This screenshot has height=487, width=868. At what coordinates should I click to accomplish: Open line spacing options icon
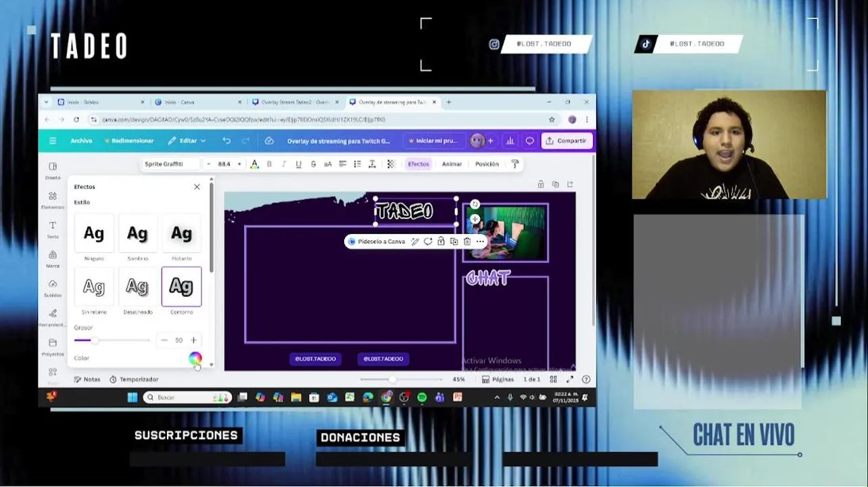coord(372,164)
